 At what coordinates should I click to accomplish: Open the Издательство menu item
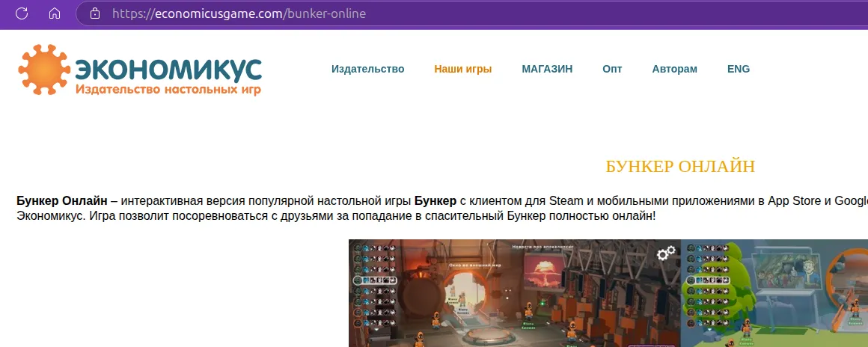click(x=367, y=70)
